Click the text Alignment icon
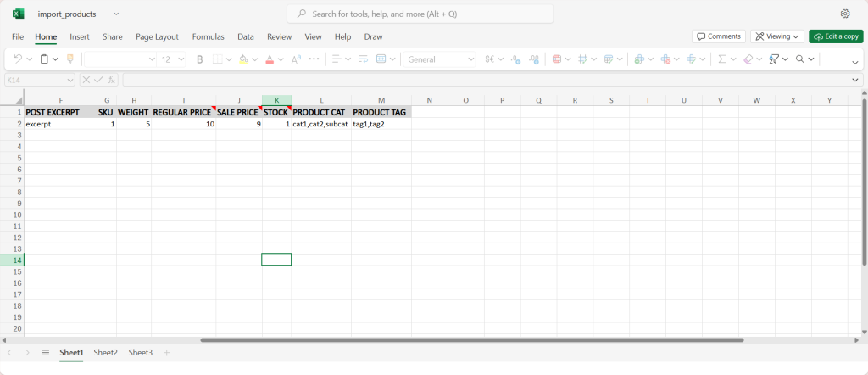The width and height of the screenshot is (868, 375). pos(336,59)
